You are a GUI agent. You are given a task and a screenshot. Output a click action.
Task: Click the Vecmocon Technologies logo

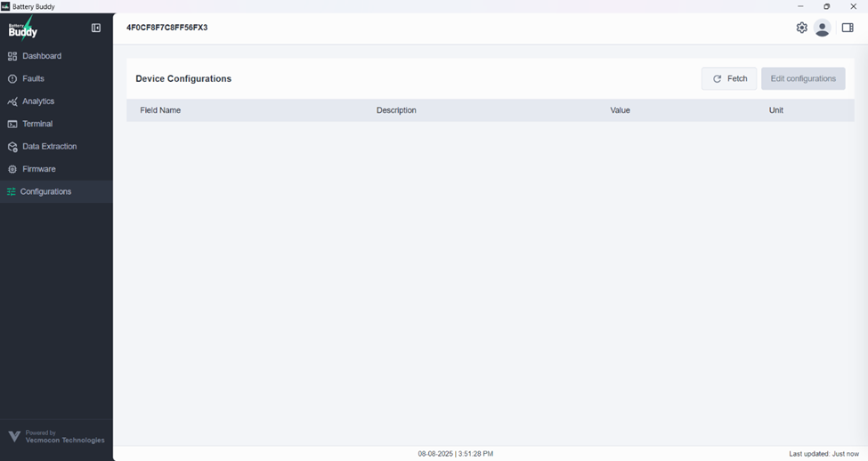(x=55, y=437)
